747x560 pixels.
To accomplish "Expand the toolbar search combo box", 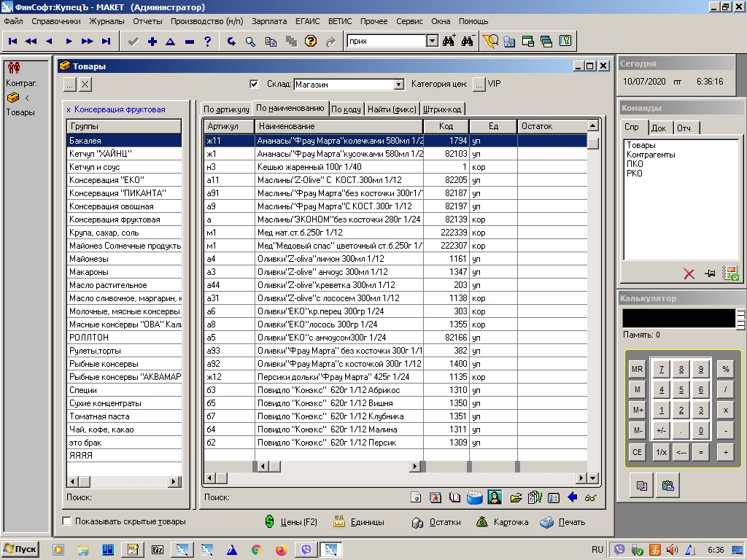I will coord(432,42).
